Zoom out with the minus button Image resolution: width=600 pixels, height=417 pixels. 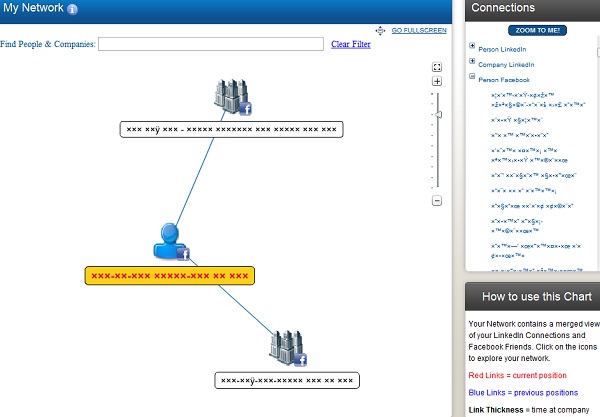[437, 200]
